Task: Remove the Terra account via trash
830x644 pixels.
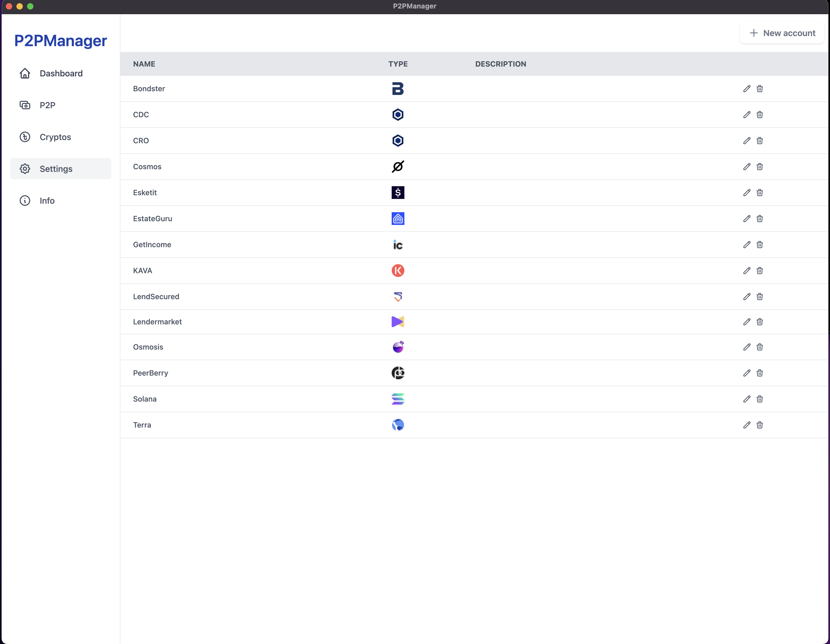Action: [759, 425]
